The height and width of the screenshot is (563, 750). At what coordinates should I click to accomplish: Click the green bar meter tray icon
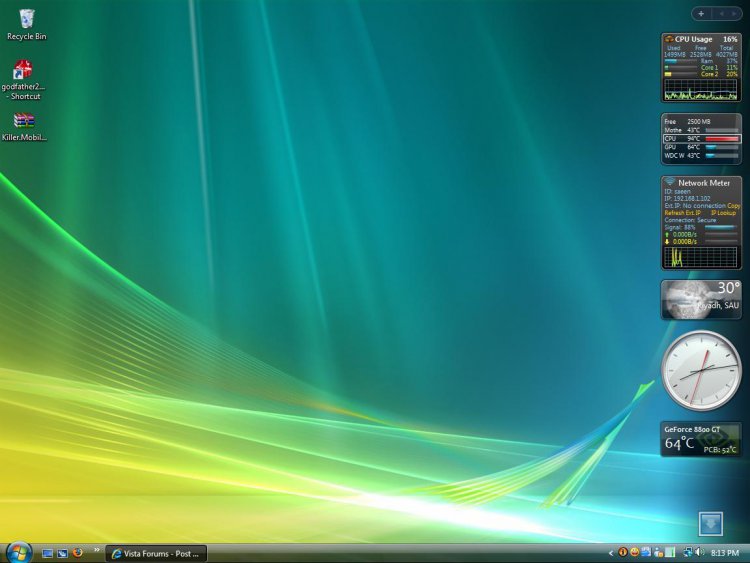coord(670,553)
